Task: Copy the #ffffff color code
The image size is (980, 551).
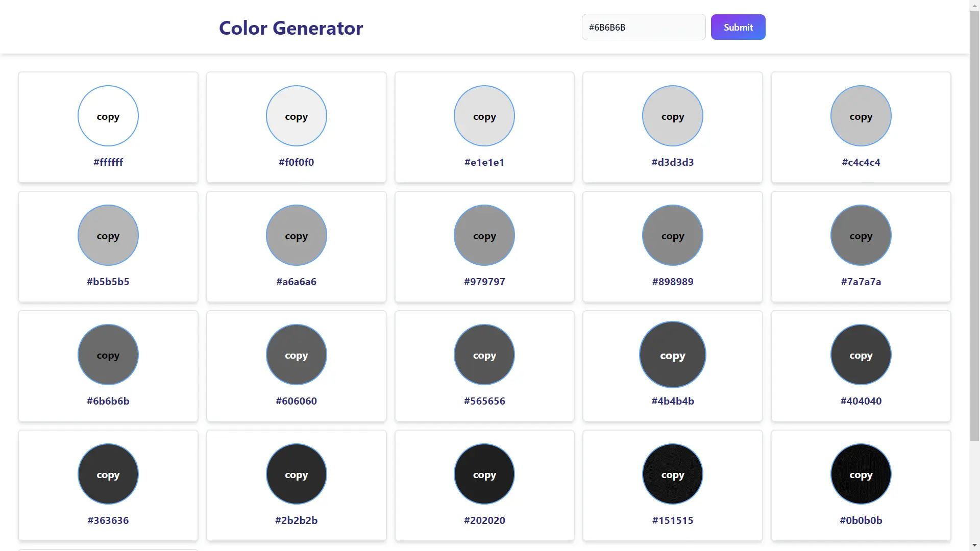Action: (108, 116)
